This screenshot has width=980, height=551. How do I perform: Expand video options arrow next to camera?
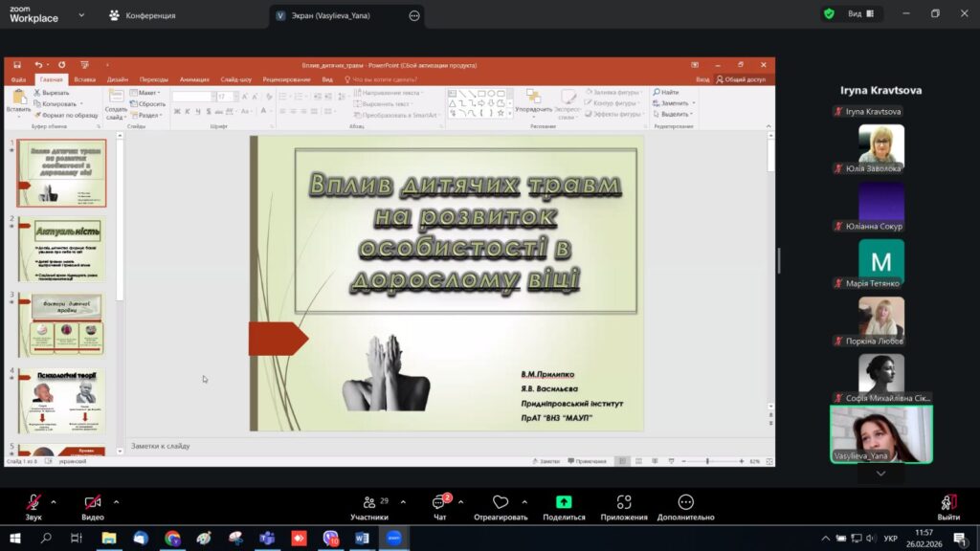(x=116, y=501)
